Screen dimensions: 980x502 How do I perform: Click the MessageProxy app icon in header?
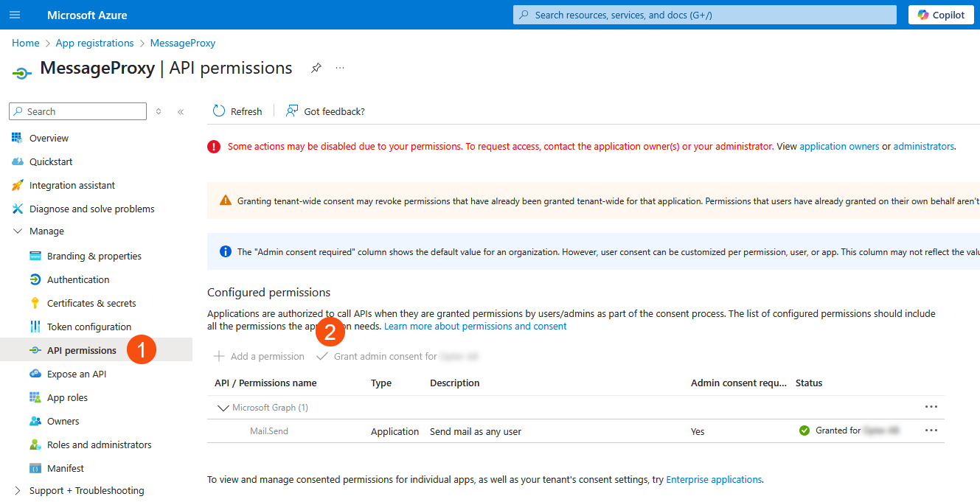[22, 72]
